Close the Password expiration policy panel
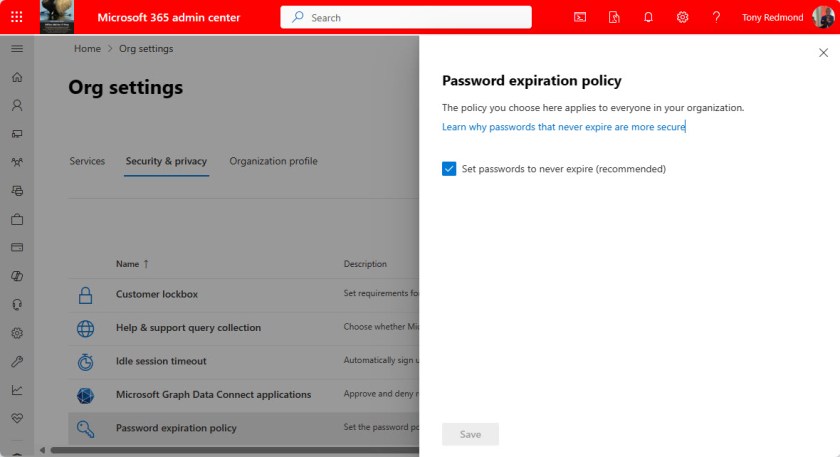Viewport: 840px width, 457px height. 823,53
